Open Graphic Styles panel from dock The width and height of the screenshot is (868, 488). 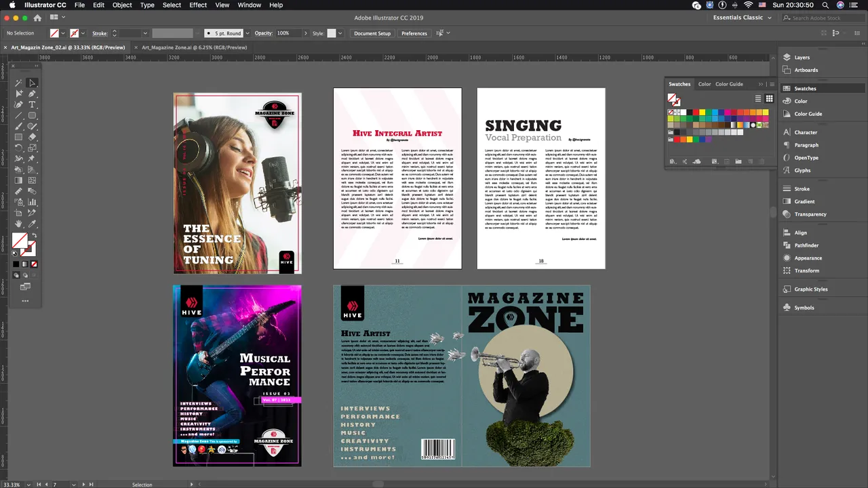(x=811, y=289)
